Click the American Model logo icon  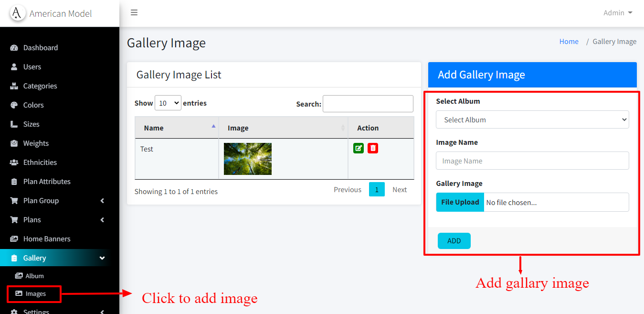(17, 13)
